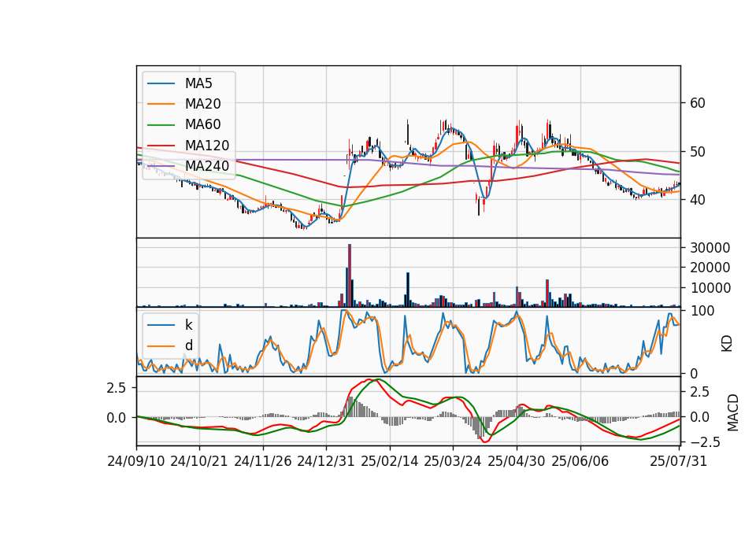Click the MA120 legend label

click(207, 146)
